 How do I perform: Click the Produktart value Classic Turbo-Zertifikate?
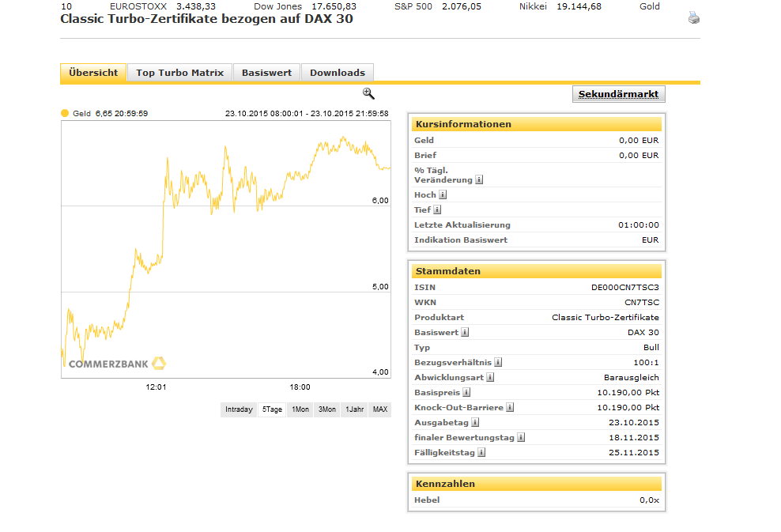pyautogui.click(x=606, y=317)
